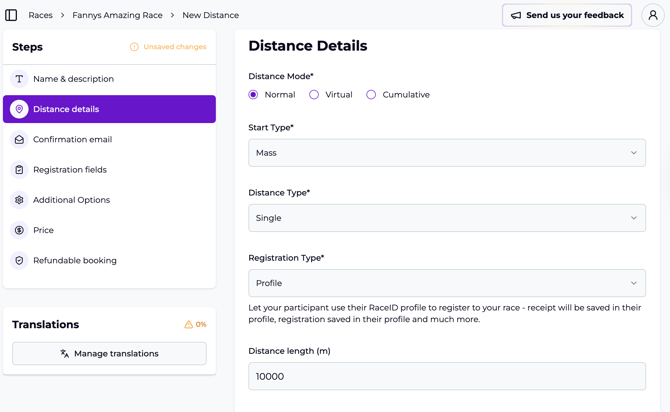Select the Cumulative distance mode

371,95
